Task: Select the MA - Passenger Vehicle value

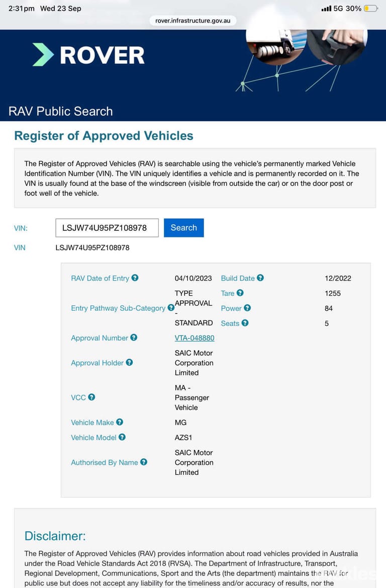Action: pos(192,397)
